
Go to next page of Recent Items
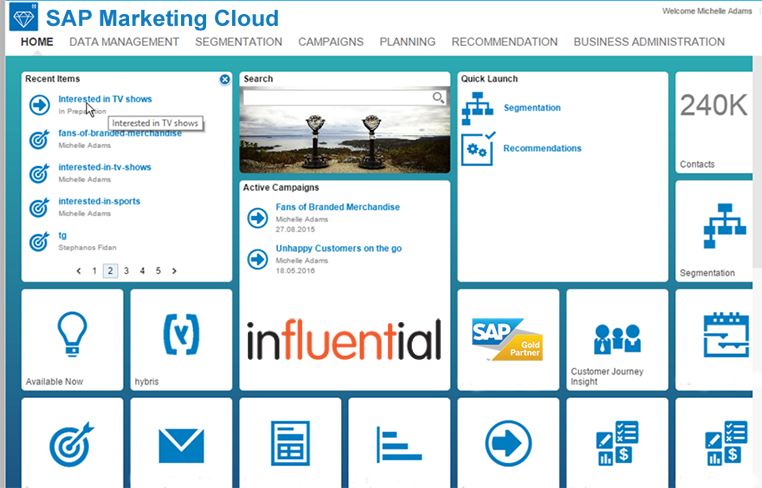(x=174, y=271)
